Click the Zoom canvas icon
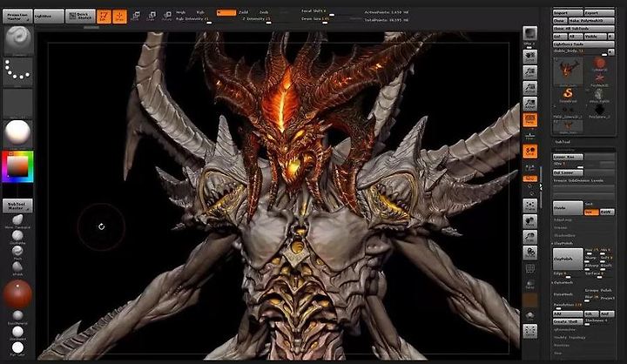 (x=530, y=72)
